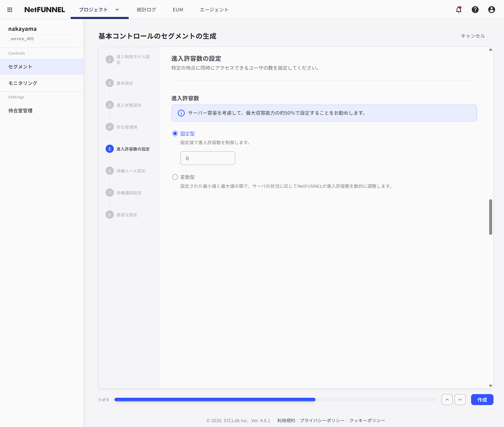Screen dimensions: 504x427
Task: Click the 5 of 8 progress bar
Action: tap(275, 400)
